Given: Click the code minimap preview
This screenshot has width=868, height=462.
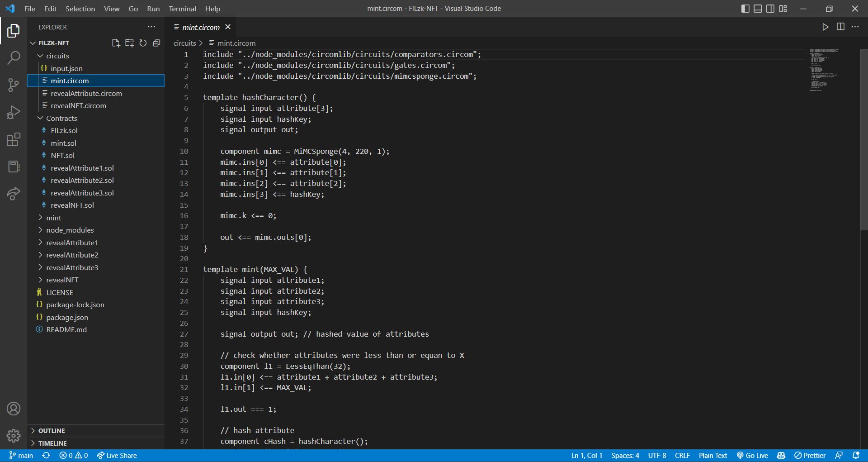Looking at the screenshot, I should pos(824,70).
